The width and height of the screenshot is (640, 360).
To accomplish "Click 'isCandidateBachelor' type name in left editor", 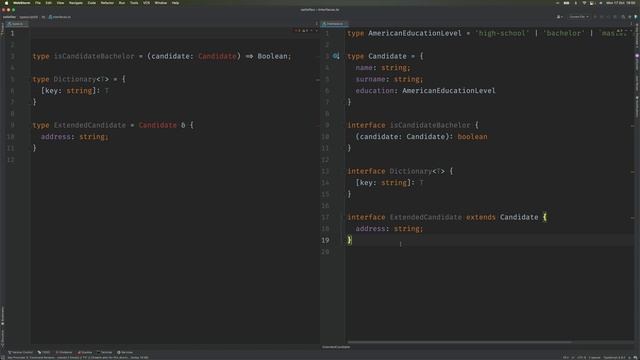I will 94,56.
